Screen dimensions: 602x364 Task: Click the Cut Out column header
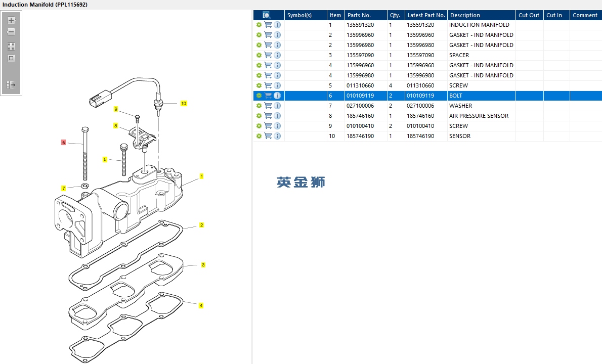tap(530, 15)
